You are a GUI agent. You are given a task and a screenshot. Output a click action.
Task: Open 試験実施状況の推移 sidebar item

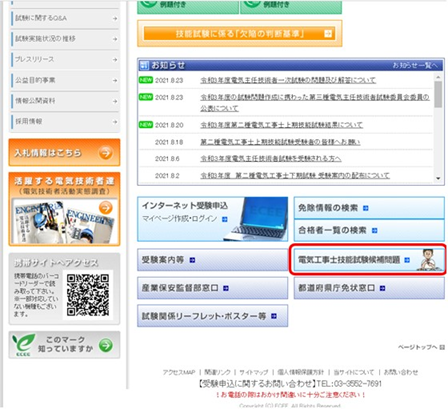point(65,39)
